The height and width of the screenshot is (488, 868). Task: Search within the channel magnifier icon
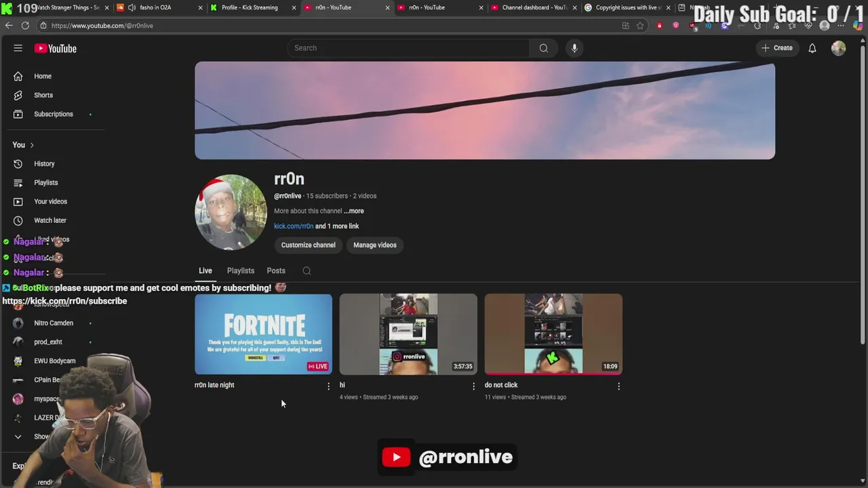point(307,270)
